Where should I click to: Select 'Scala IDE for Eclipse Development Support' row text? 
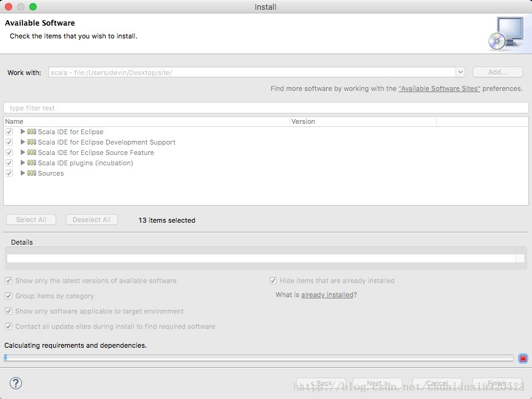(106, 142)
